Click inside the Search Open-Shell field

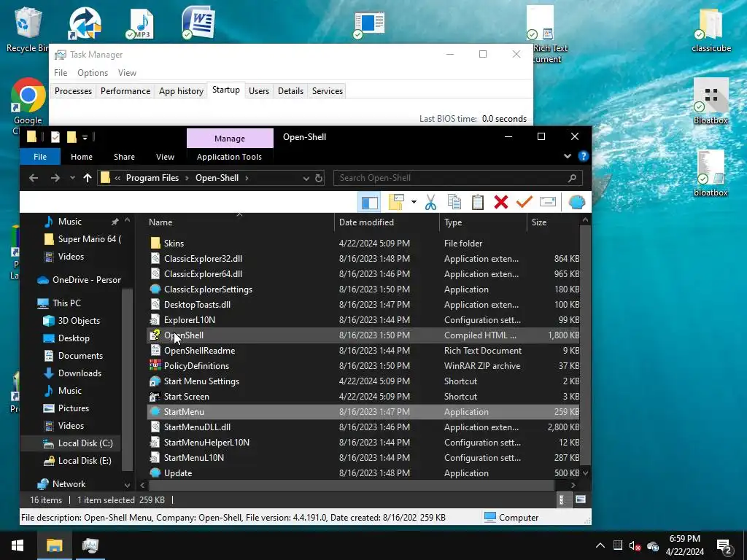457,178
